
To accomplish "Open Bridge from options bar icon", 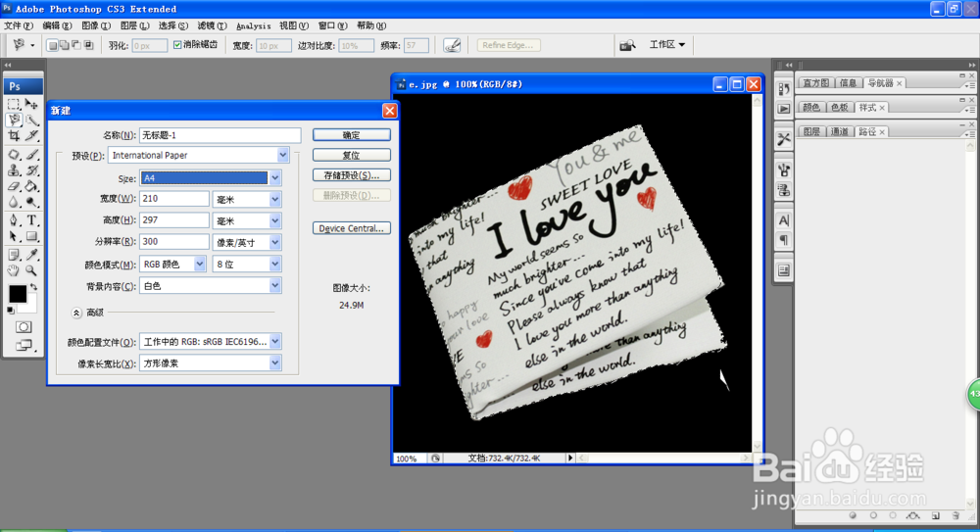I will coord(627,45).
